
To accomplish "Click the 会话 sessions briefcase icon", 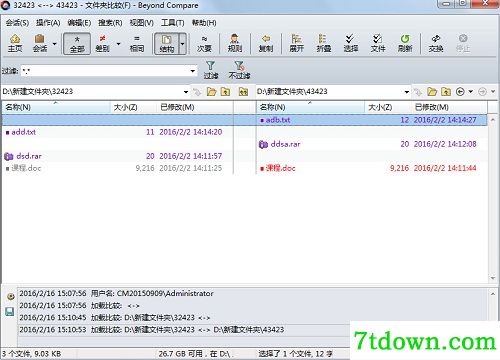I will point(40,43).
